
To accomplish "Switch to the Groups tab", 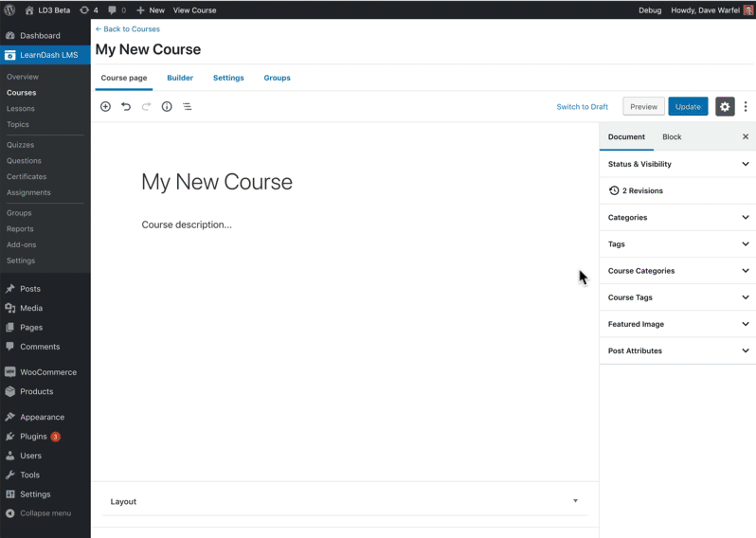I will pos(278,78).
